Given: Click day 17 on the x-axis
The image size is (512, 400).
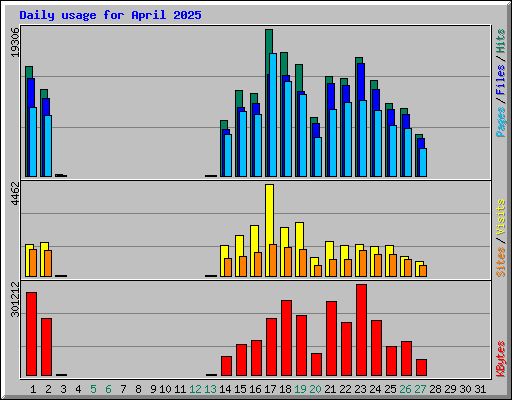Looking at the screenshot, I should tap(270, 389).
